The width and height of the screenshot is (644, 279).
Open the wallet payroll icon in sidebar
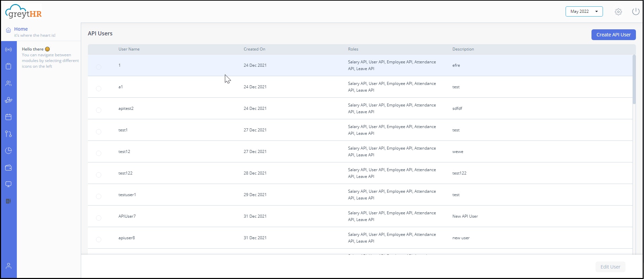click(8, 167)
